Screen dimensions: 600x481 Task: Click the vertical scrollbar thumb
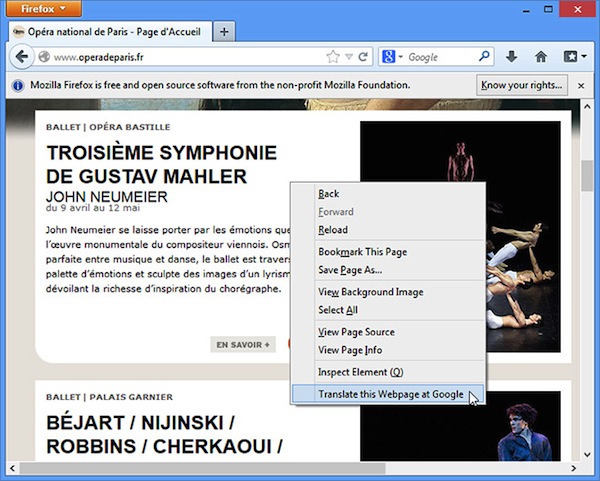tap(587, 176)
